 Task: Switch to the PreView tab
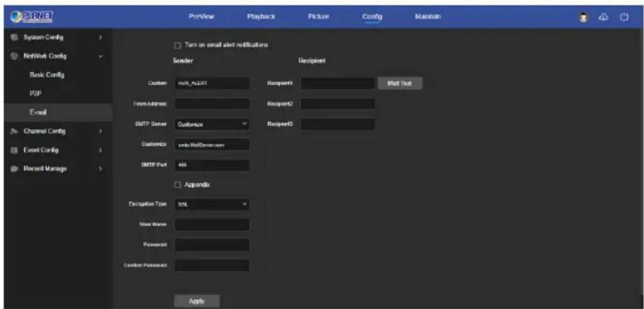(x=202, y=17)
